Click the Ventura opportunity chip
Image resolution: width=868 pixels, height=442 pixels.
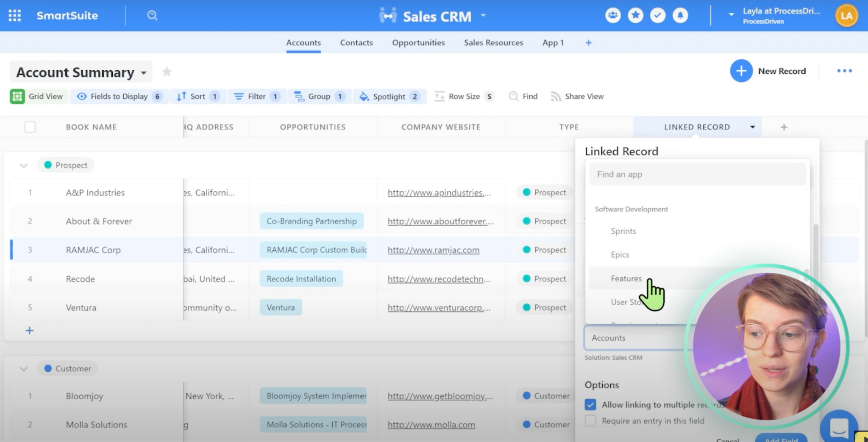click(281, 308)
